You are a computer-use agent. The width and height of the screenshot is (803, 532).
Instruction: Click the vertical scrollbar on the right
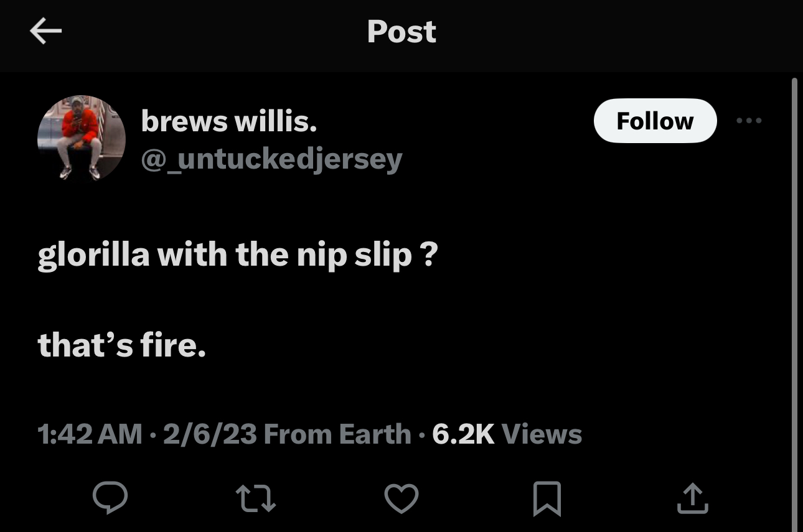[x=794, y=299]
